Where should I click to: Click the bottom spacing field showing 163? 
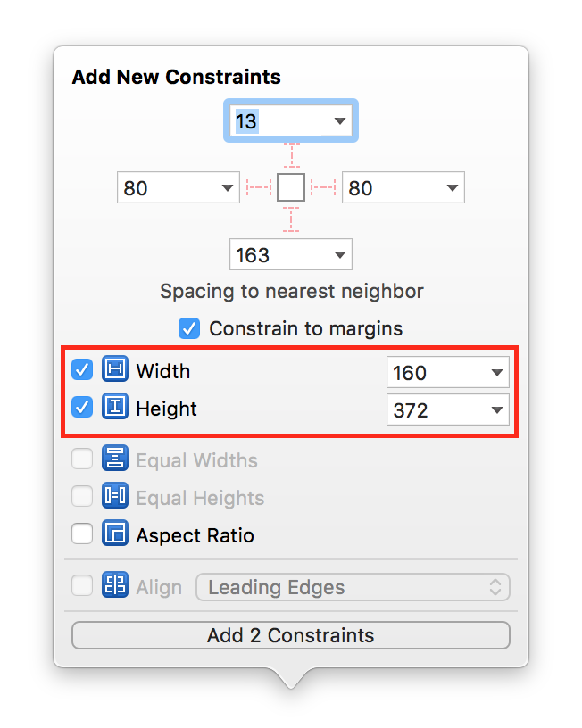point(291,254)
